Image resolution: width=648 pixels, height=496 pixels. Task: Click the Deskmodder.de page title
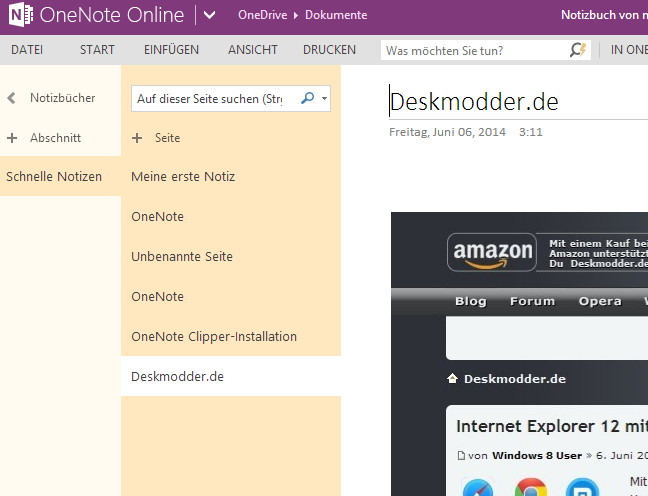click(x=474, y=102)
